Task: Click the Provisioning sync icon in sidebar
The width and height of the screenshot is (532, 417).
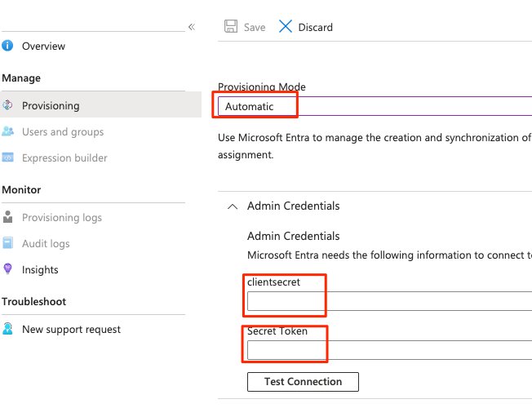Action: click(x=7, y=105)
